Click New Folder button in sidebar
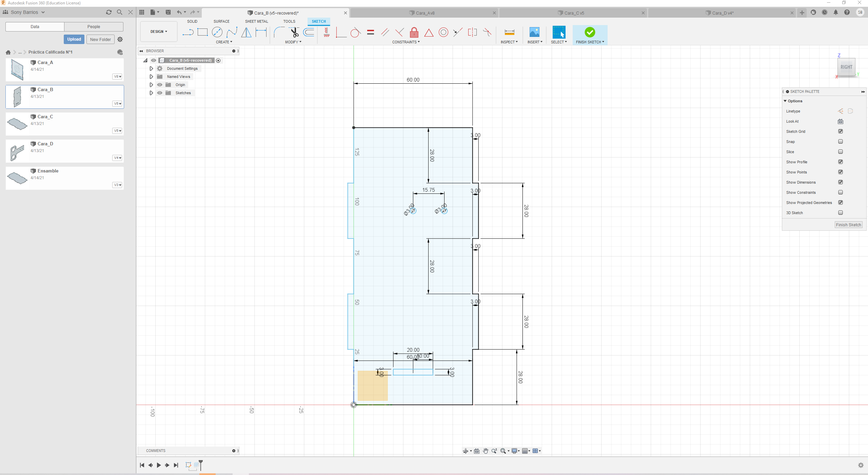 pos(101,39)
